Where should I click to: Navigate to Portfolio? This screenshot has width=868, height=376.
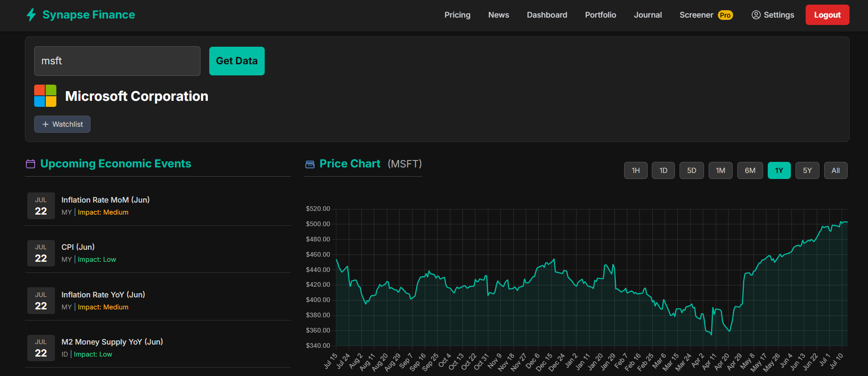tap(601, 15)
